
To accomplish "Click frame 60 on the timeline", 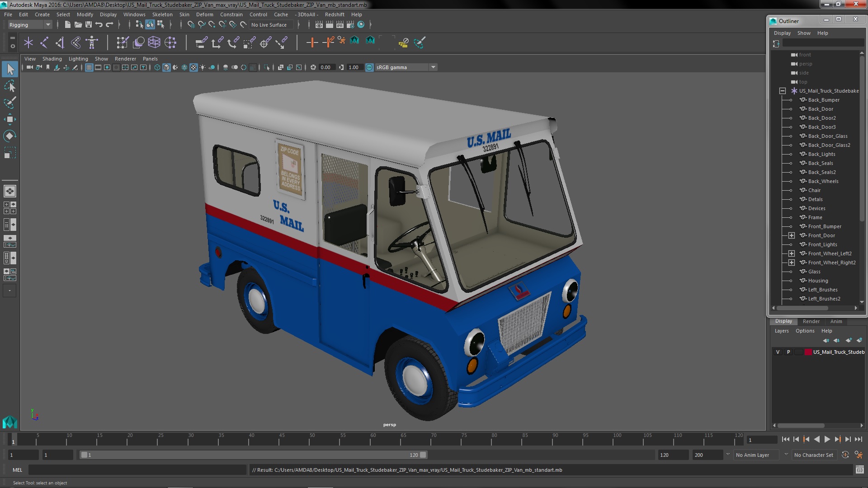I will (x=373, y=440).
